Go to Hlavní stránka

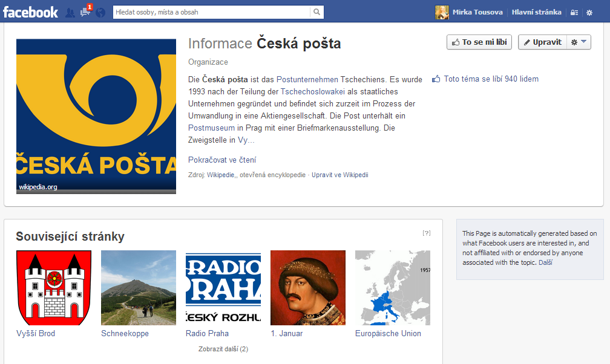click(x=536, y=12)
